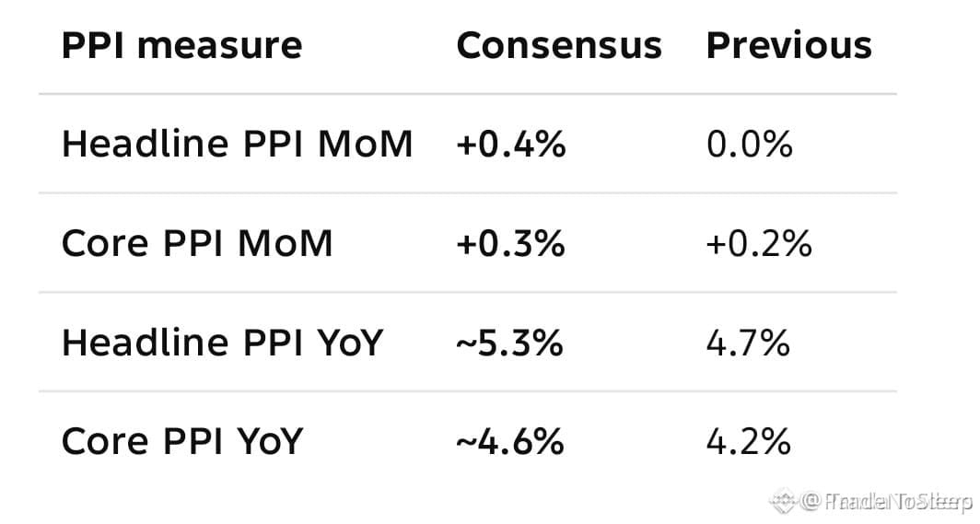Screen dimensions: 980x524
Task: Select the +0.3% consensus value
Action: [510, 243]
